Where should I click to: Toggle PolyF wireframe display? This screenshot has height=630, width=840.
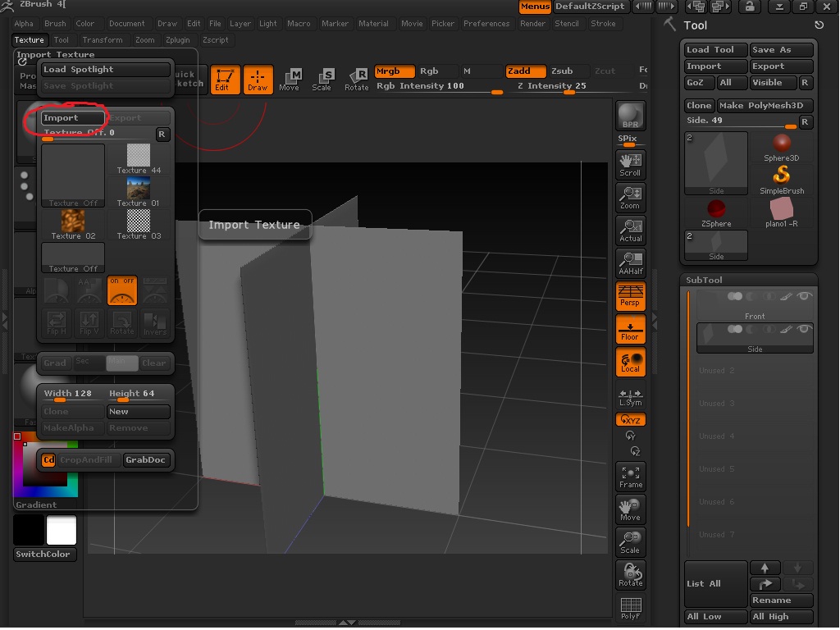click(x=631, y=608)
